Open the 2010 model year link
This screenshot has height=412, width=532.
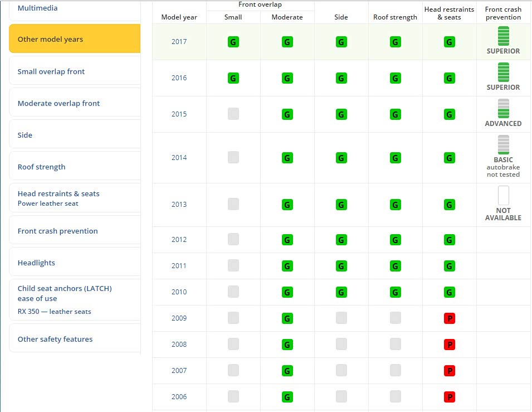[179, 292]
